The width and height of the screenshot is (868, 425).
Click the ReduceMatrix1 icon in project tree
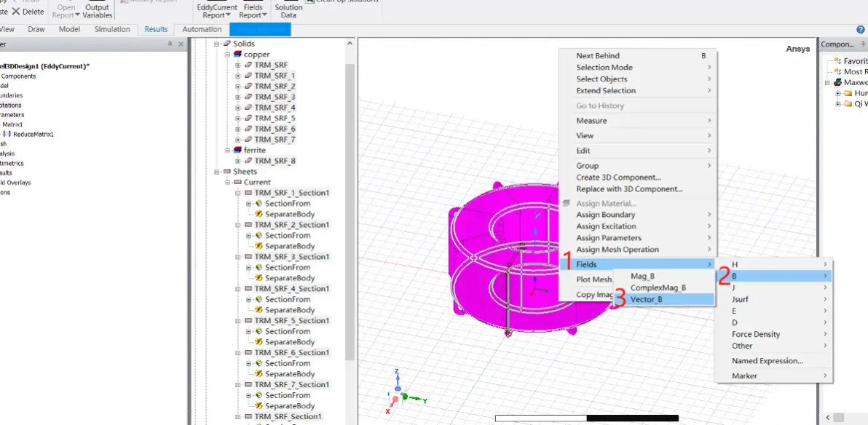(x=7, y=134)
